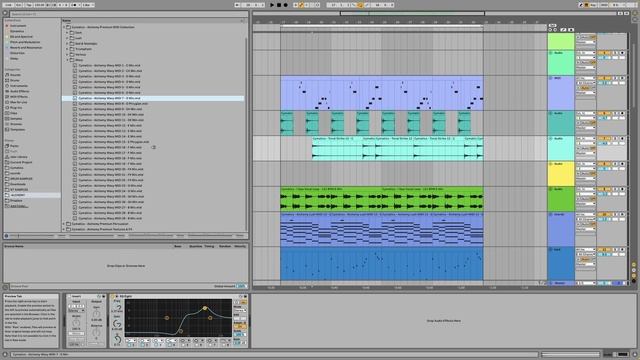640x360 pixels.
Task: Click the Arrangement Record button
Action: pyautogui.click(x=285, y=5)
